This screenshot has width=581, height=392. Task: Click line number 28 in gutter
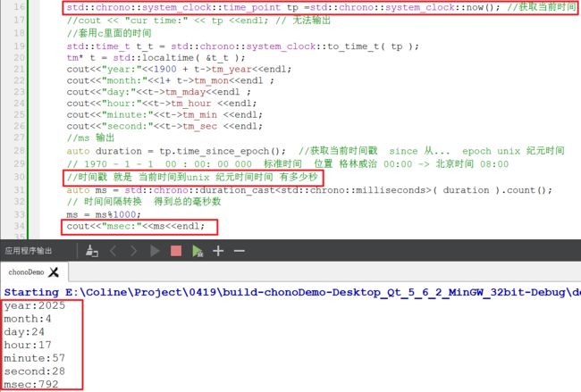(x=20, y=151)
